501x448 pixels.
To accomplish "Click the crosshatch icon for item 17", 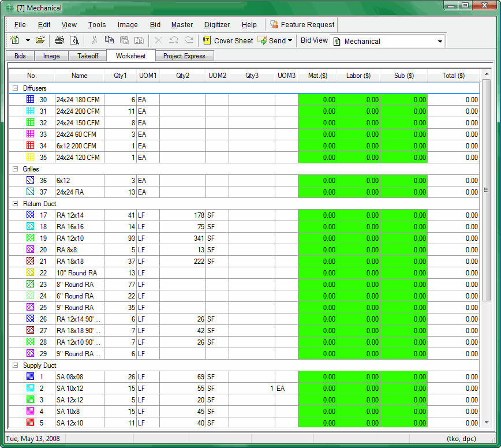I will 31,214.
